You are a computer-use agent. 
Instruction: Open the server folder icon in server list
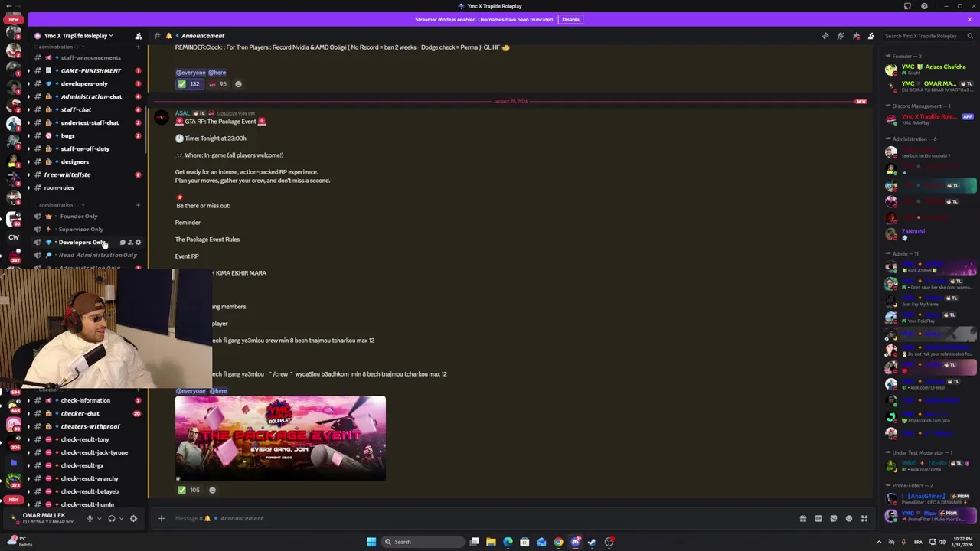(x=13, y=463)
